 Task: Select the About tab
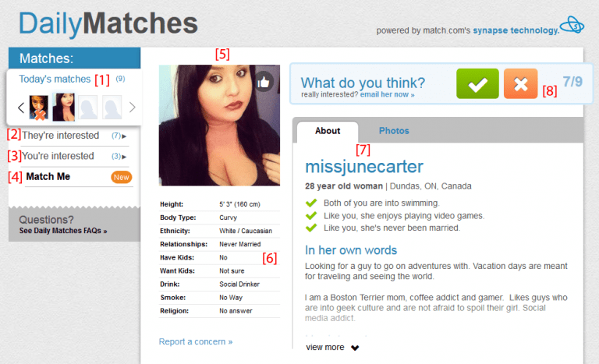(328, 131)
